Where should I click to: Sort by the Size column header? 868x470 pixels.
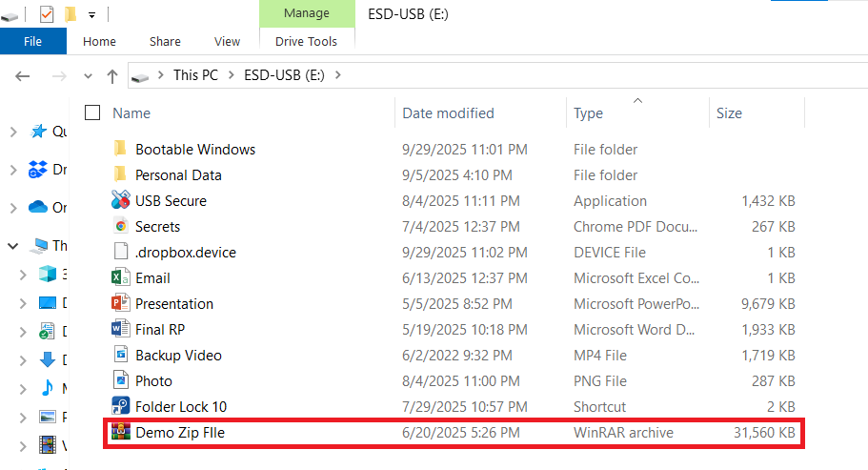[729, 113]
